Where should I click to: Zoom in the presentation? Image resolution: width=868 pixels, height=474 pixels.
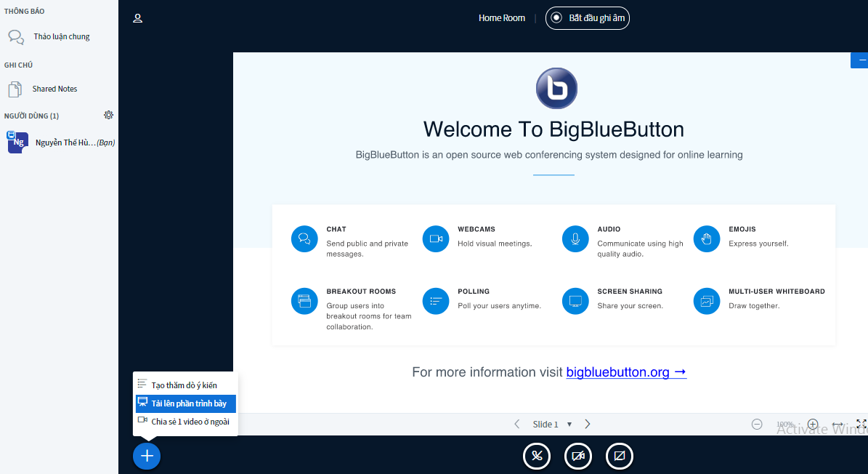pyautogui.click(x=813, y=424)
